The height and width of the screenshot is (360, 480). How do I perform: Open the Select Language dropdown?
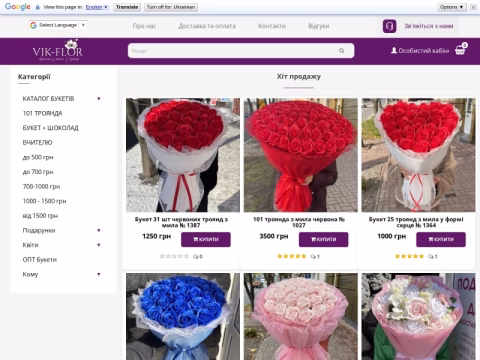(x=58, y=25)
